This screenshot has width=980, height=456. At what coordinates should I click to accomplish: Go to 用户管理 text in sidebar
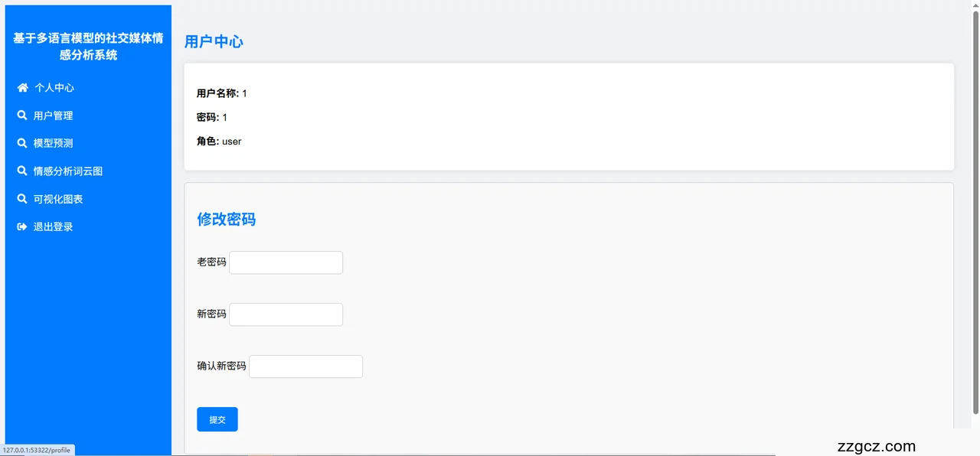[54, 116]
